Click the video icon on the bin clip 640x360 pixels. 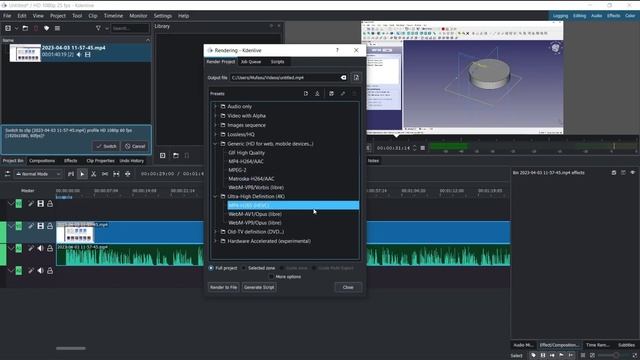click(x=87, y=54)
